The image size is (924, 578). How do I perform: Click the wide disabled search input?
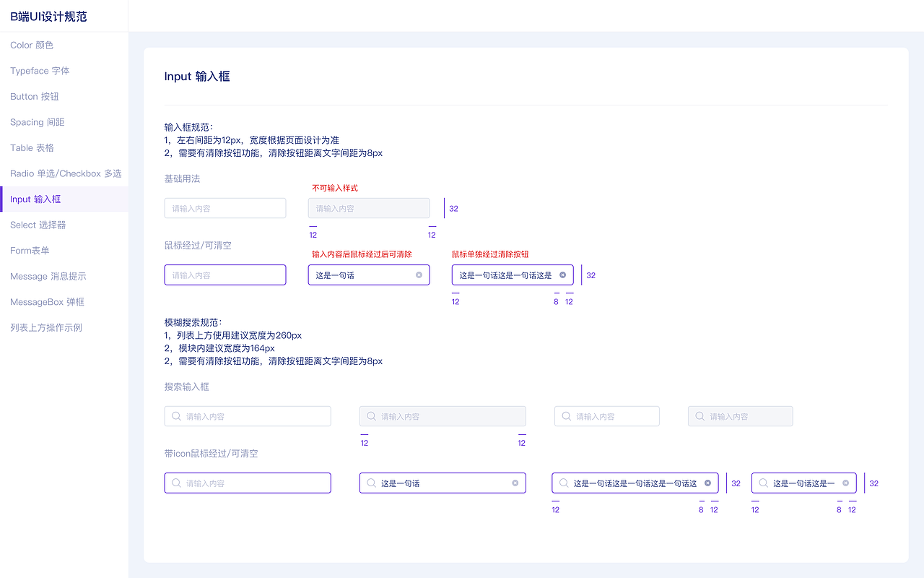tap(443, 416)
